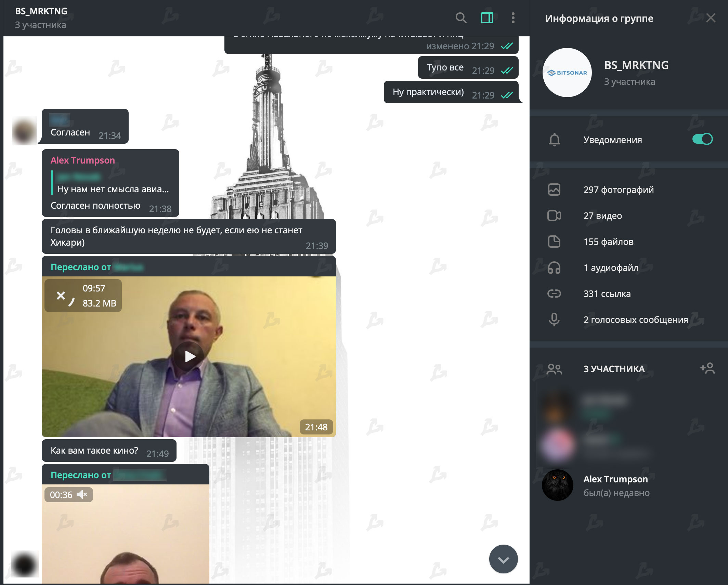Open the 1 аудиофайл section
728x585 pixels.
(611, 268)
